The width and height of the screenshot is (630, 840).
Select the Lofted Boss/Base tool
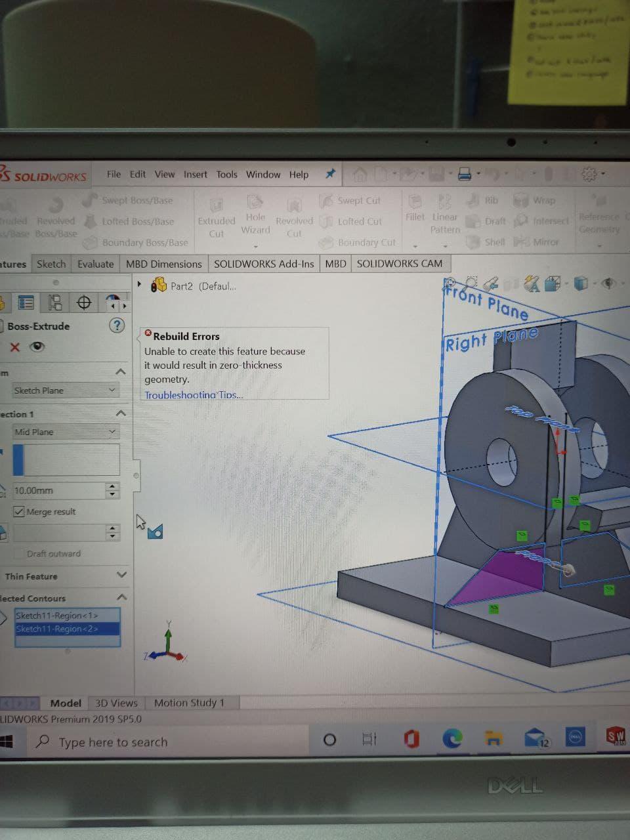(x=129, y=221)
